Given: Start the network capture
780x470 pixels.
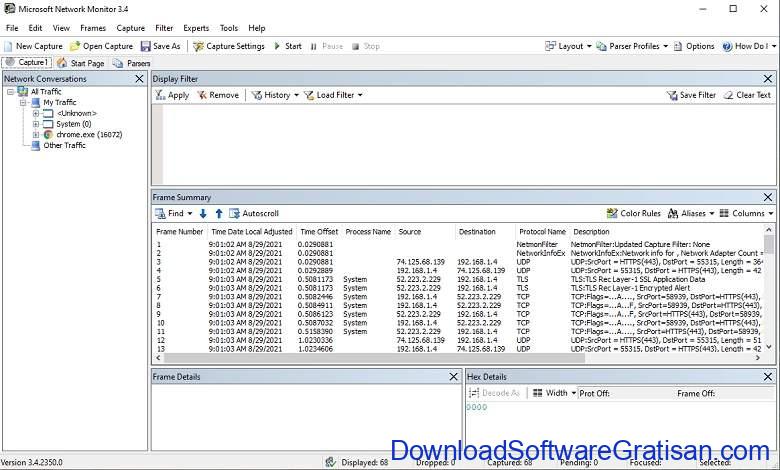Looking at the screenshot, I should click(x=288, y=46).
